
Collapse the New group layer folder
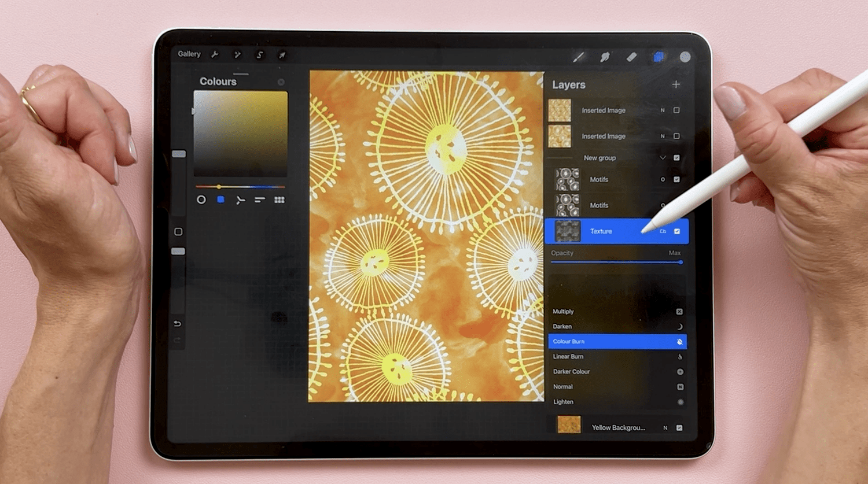662,157
